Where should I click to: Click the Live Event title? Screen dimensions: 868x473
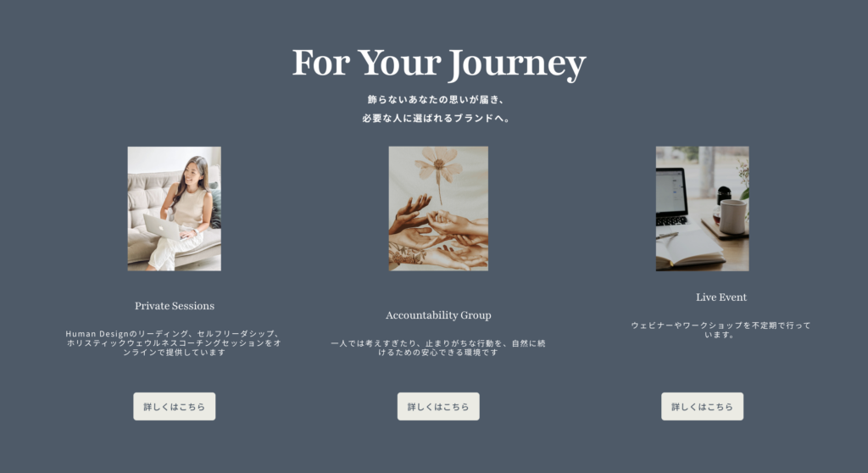click(x=721, y=298)
